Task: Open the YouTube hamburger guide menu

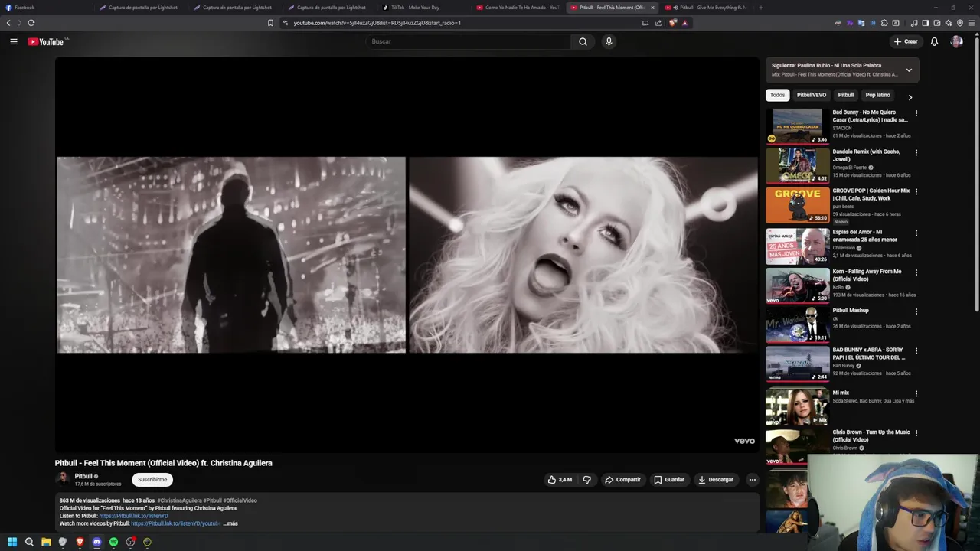Action: pyautogui.click(x=13, y=41)
